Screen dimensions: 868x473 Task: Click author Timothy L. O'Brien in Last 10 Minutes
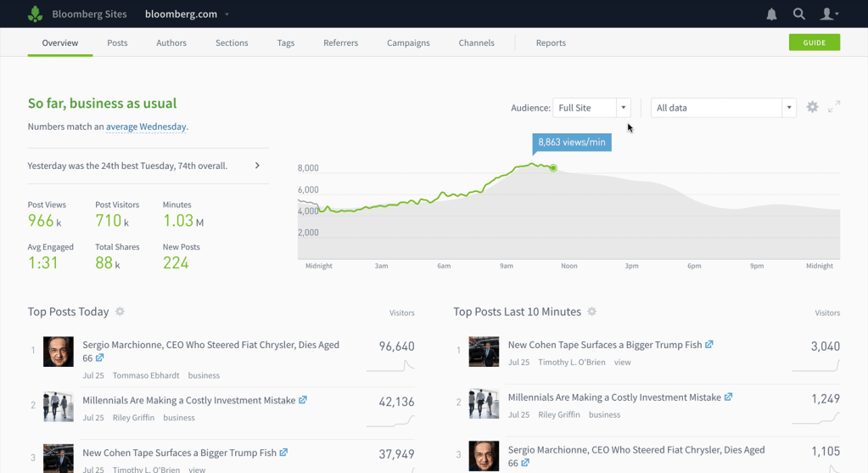coord(572,363)
